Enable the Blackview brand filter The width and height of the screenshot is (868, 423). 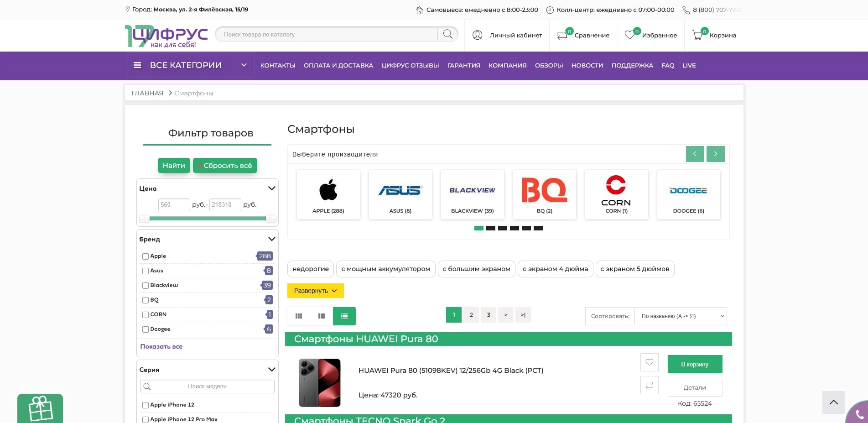(145, 285)
